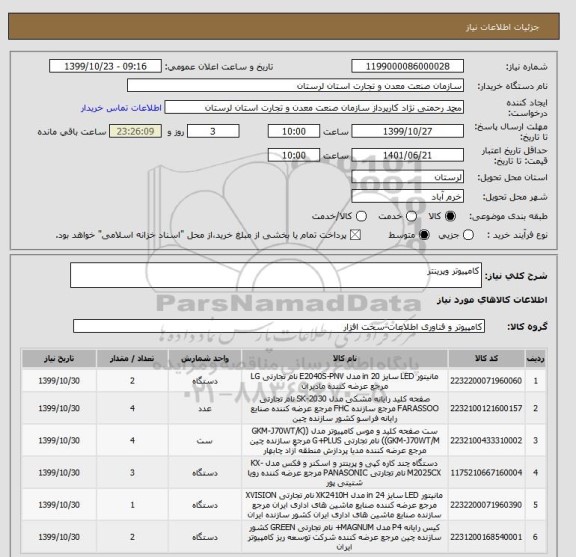Click the PANASONIC KX-M2025CX multifunction item name
The height and width of the screenshot is (557, 576).
(345, 472)
